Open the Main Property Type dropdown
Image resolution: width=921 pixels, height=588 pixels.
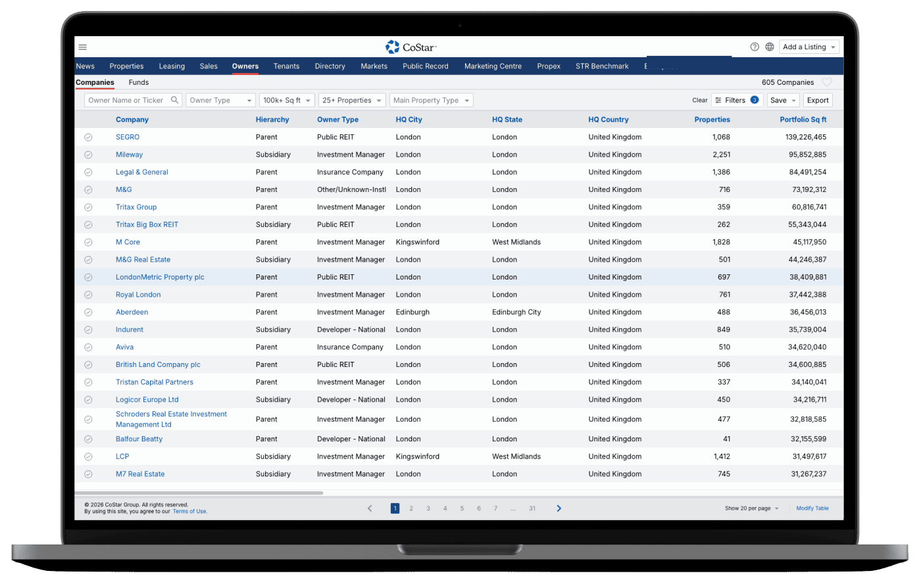(x=431, y=101)
